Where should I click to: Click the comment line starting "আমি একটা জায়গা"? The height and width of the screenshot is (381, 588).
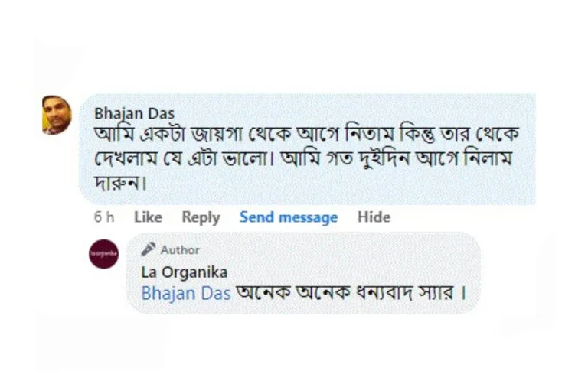pos(306,134)
